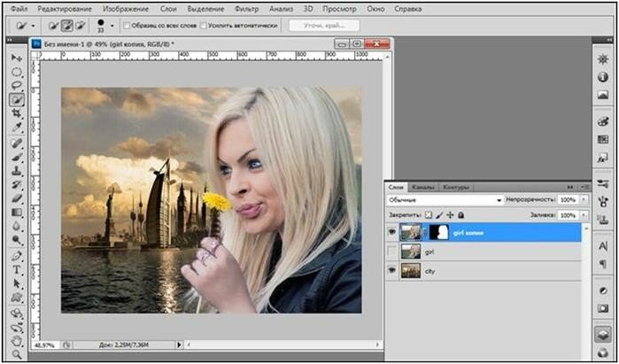Select the Zoom magnifier tool
Image resolution: width=619 pixels, height=364 pixels.
click(17, 354)
